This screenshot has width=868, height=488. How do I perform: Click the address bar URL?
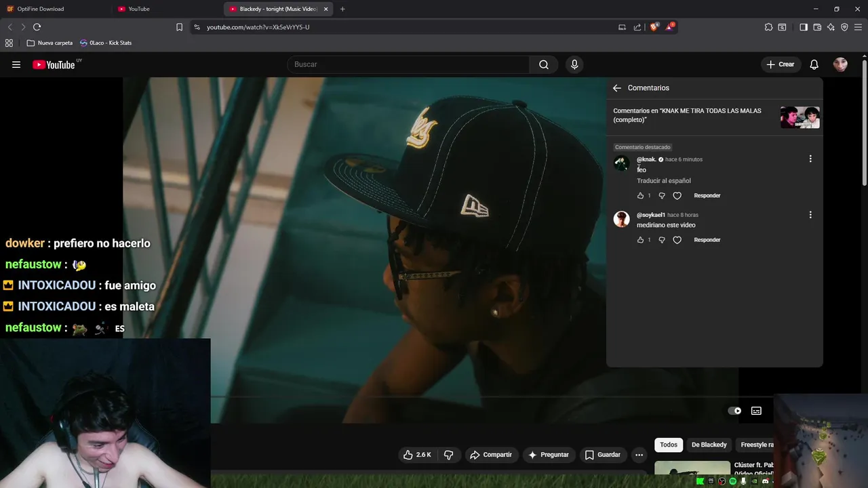[x=258, y=27]
